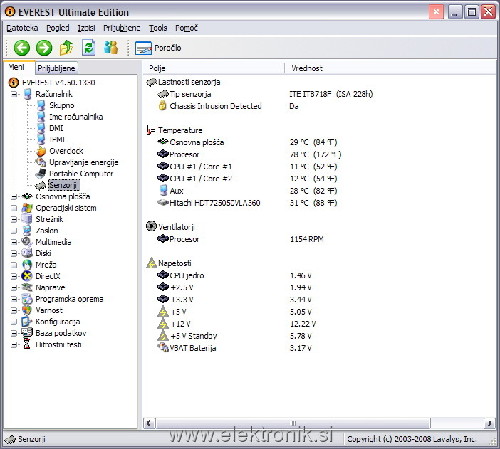Expand the DirectX tree node
500x449 pixels.
(x=14, y=276)
